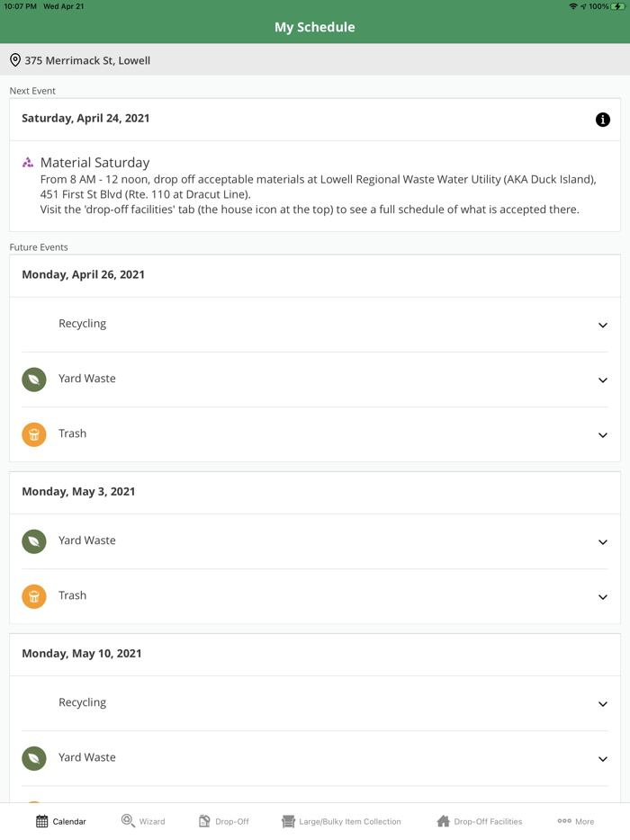The height and width of the screenshot is (840, 630).
Task: Expand Recycling chevron for May 10
Action: click(603, 703)
